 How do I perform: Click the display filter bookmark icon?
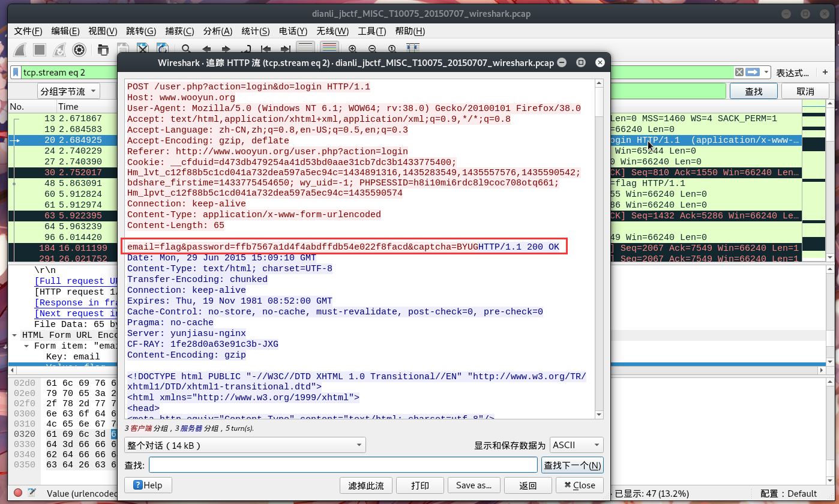(16, 73)
